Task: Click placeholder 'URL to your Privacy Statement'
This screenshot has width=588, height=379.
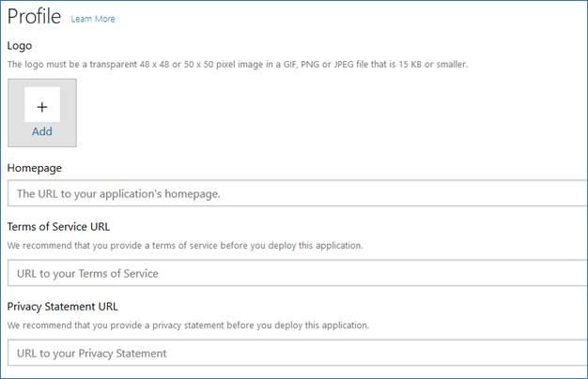Action: coord(92,353)
